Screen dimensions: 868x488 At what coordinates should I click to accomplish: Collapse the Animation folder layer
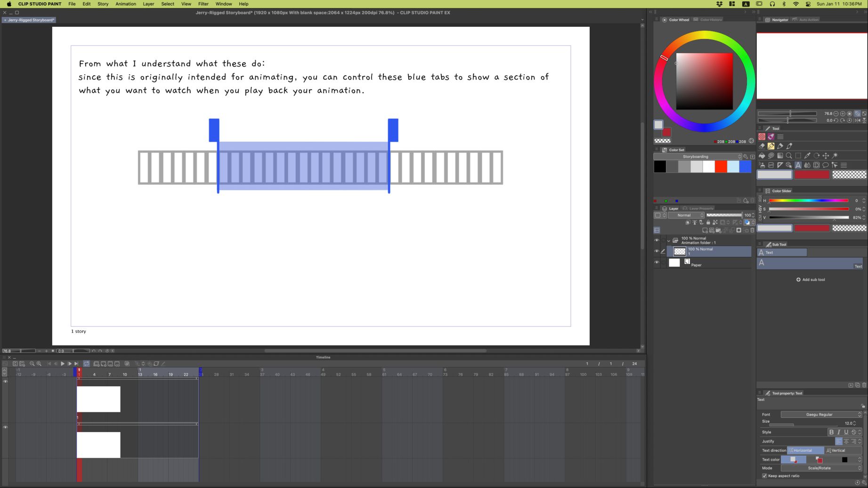click(x=668, y=241)
